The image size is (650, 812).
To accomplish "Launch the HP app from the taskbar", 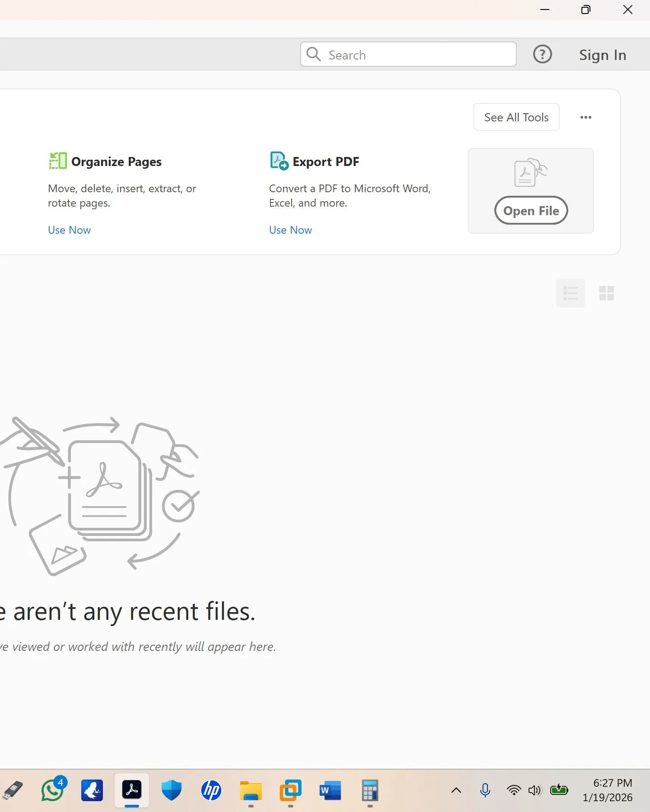I will click(x=211, y=790).
